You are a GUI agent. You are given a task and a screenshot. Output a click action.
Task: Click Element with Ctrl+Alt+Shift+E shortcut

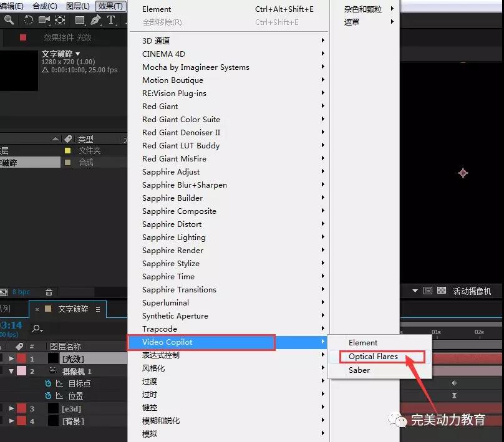(228, 9)
